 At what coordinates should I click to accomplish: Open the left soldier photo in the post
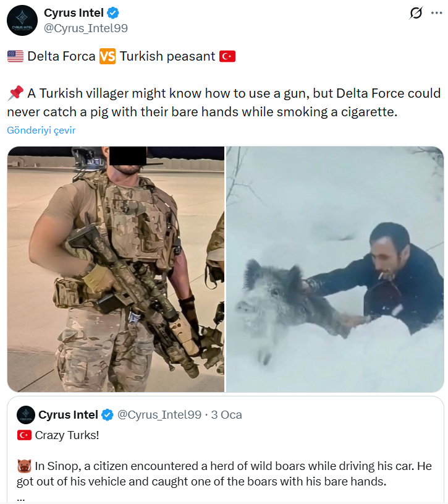[116, 269]
